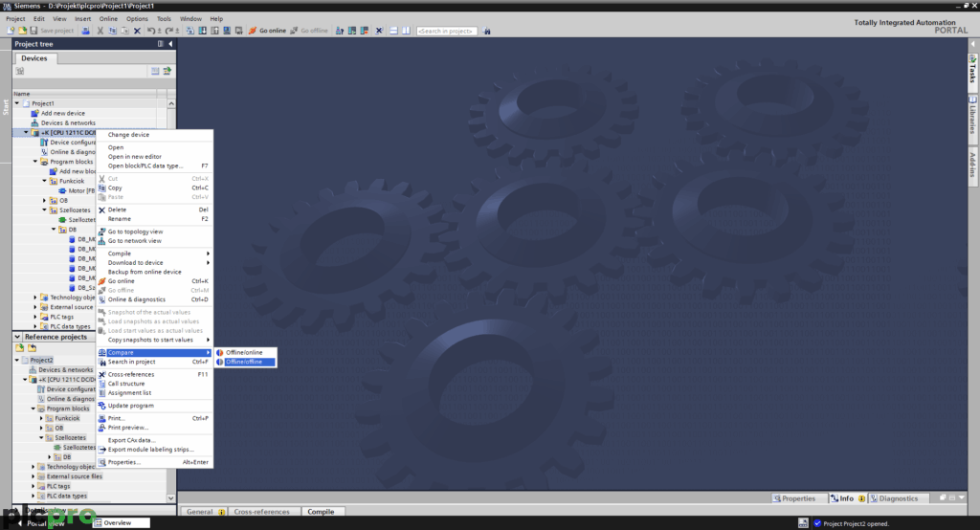Click the Upload from device toolbar icon
The height and width of the screenshot is (530, 980).
pyautogui.click(x=214, y=31)
